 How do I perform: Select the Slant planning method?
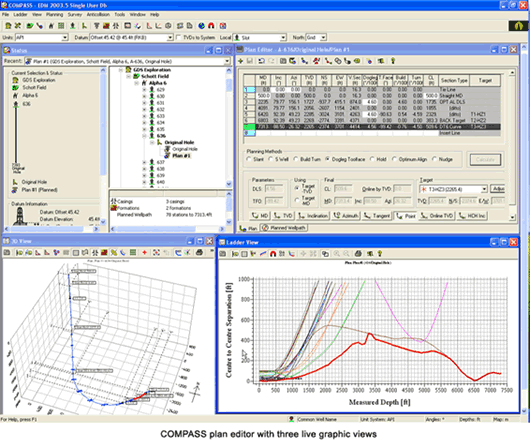click(249, 159)
